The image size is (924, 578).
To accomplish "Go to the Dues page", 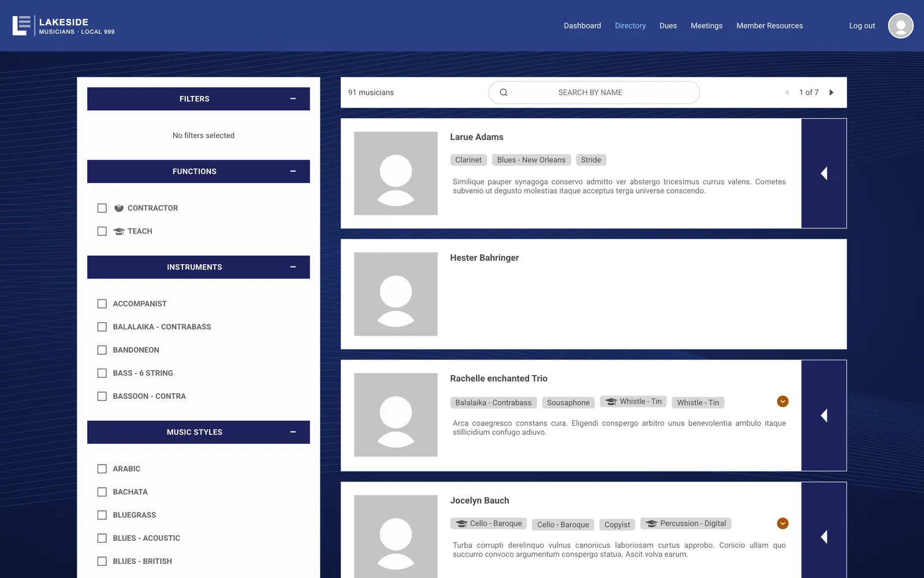I will [x=668, y=25].
